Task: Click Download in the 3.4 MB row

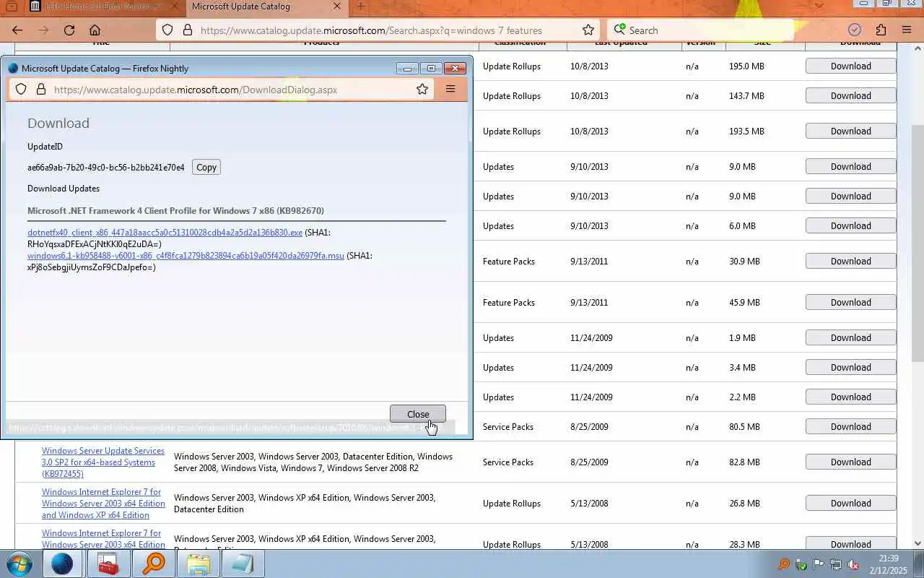Action: pos(850,367)
